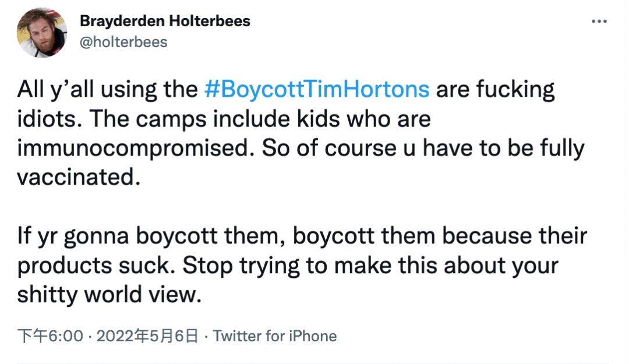Click the phrase "All y'all using the"
Image resolution: width=629 pixels, height=364 pixels.
(x=108, y=89)
